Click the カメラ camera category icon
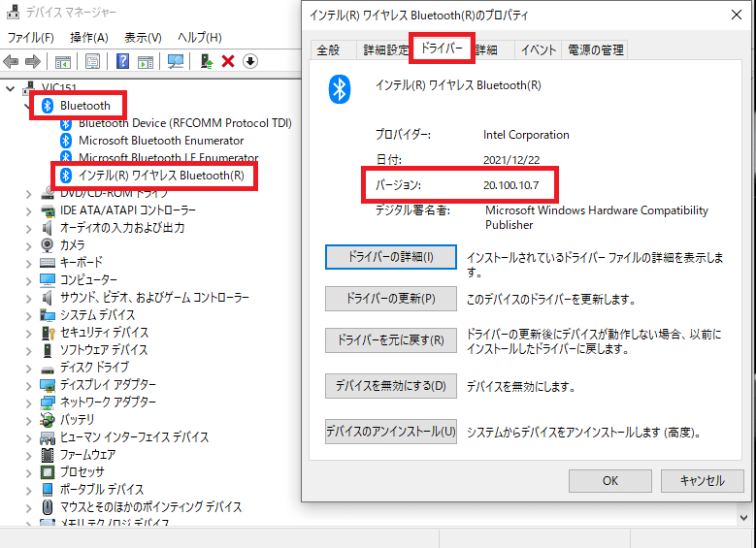The width and height of the screenshot is (756, 548). 48,244
